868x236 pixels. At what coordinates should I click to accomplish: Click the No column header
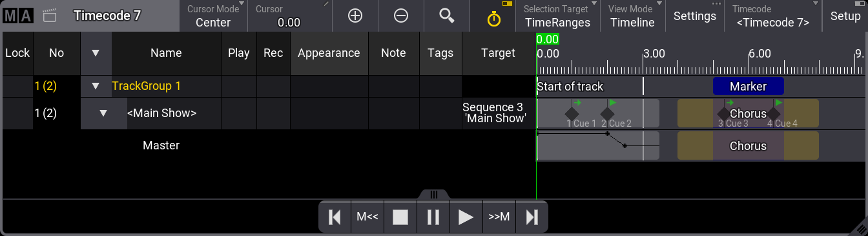coord(57,53)
